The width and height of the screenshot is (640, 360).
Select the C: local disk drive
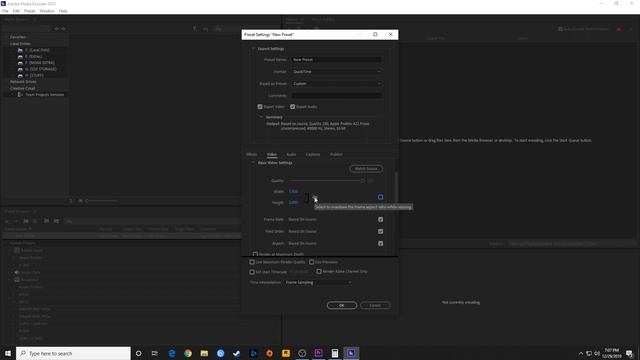coord(34,50)
